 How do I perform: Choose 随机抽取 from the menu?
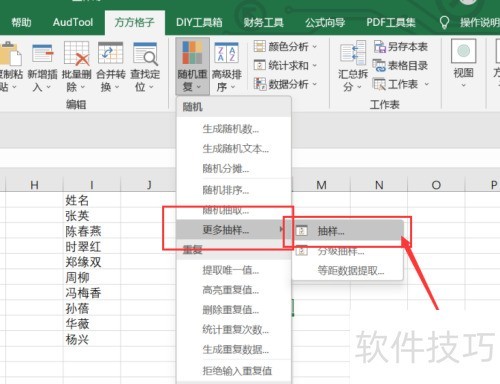click(x=234, y=210)
